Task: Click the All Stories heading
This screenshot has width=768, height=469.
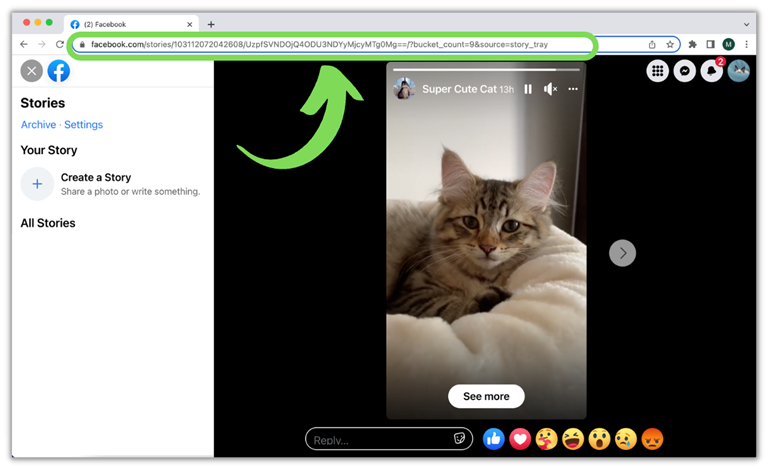Action: tap(48, 223)
